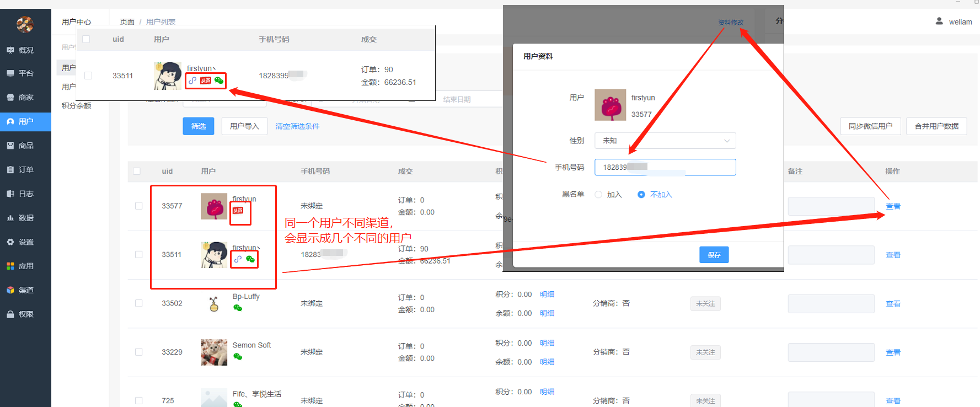Toggle the header checkbox in the inset table
The height and width of the screenshot is (407, 980).
point(86,39)
